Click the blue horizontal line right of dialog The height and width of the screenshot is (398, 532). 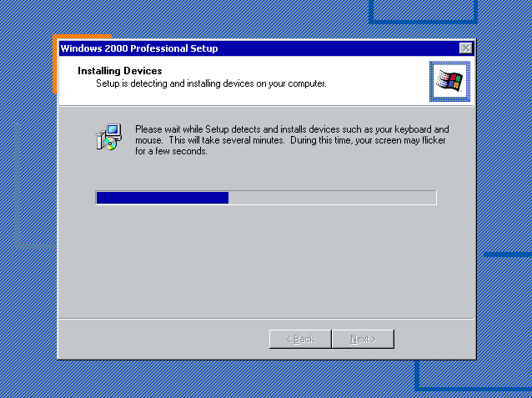pos(508,254)
